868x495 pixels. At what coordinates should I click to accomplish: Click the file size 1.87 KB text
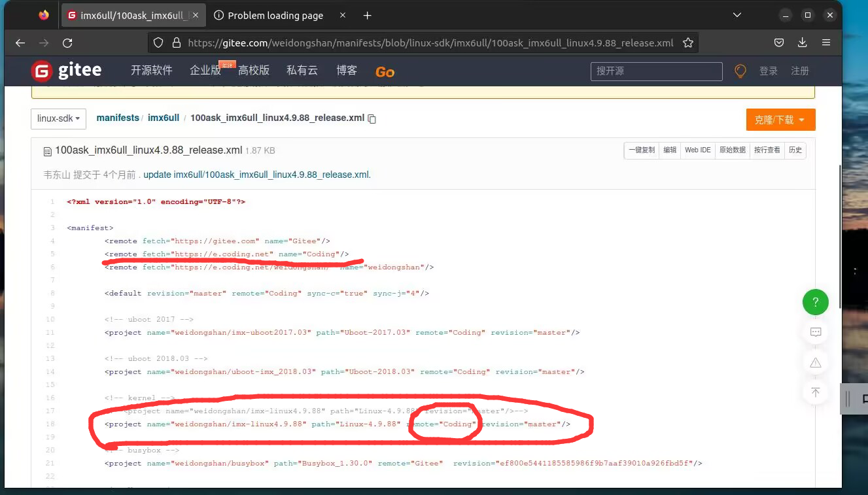pos(260,150)
